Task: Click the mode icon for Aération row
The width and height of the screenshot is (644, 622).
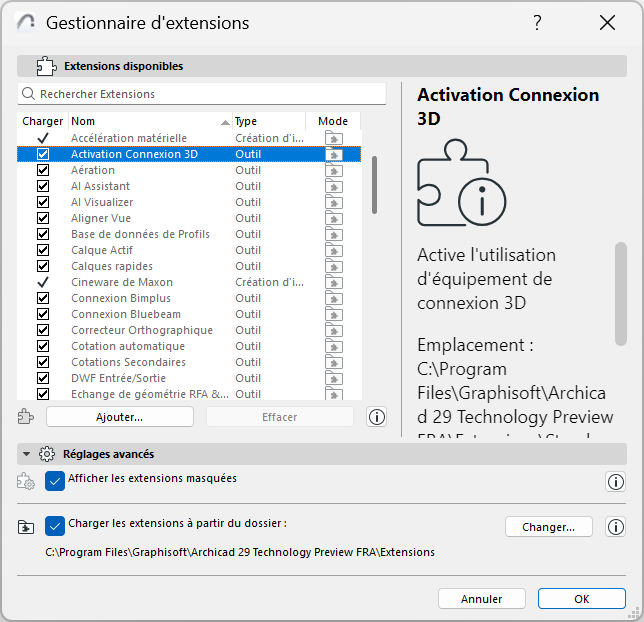Action: click(x=334, y=171)
